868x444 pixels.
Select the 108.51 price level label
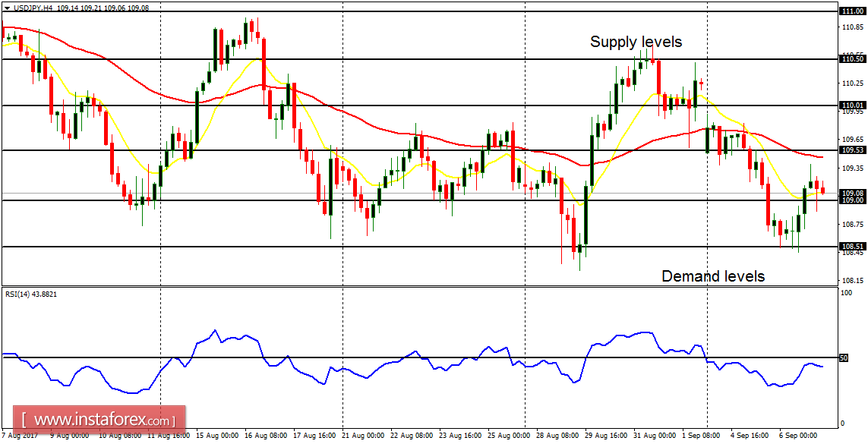point(851,246)
